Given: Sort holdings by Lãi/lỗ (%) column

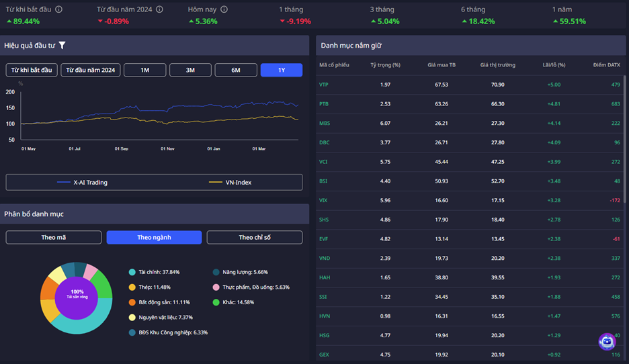Looking at the screenshot, I should point(554,65).
